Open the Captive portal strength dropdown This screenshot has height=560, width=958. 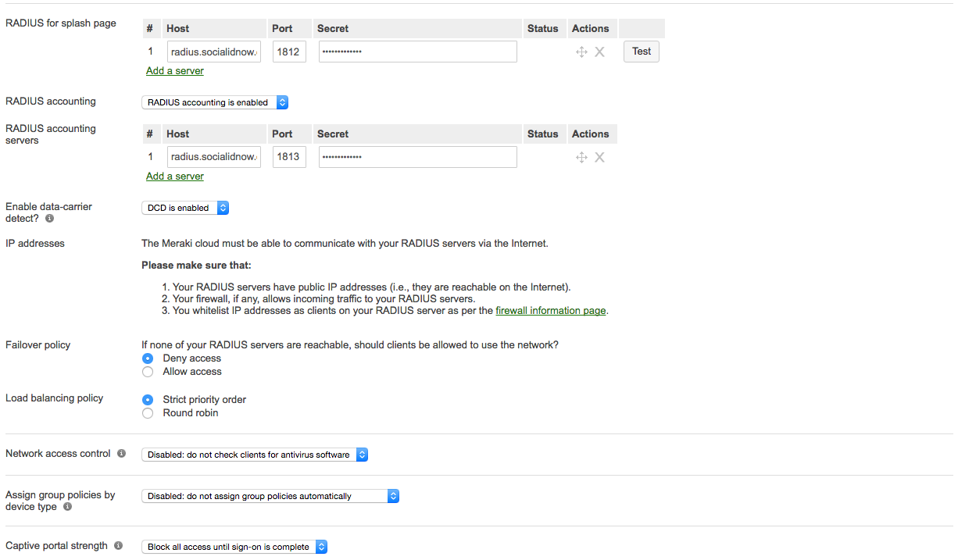pyautogui.click(x=234, y=546)
